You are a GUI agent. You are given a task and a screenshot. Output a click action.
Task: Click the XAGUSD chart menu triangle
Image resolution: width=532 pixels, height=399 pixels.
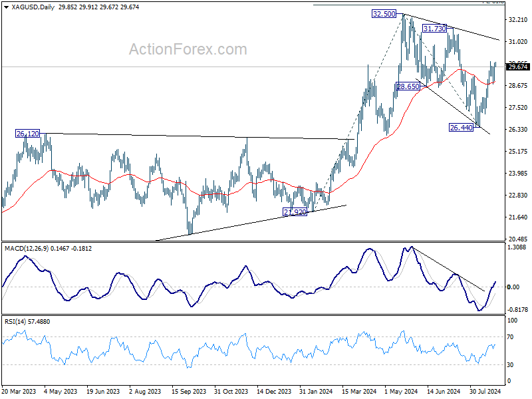[7, 7]
